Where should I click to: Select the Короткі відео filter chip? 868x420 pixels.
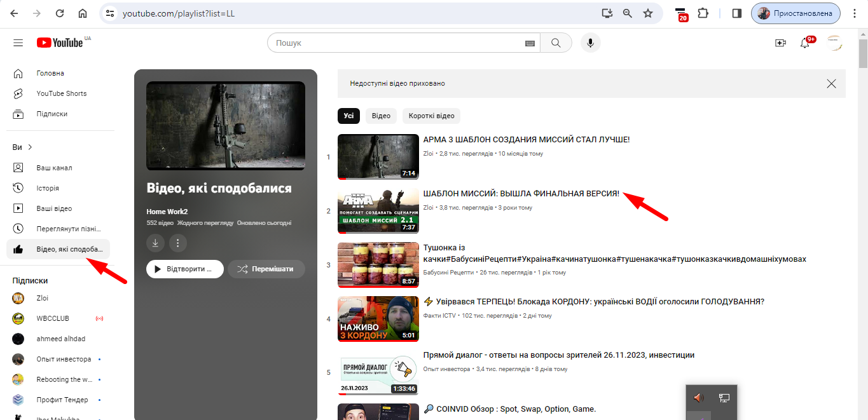[431, 116]
